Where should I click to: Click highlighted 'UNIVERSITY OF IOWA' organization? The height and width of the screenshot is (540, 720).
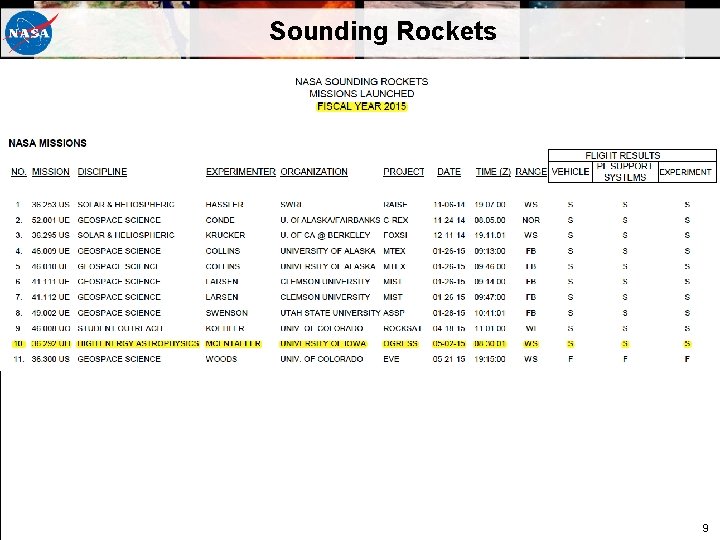(323, 344)
